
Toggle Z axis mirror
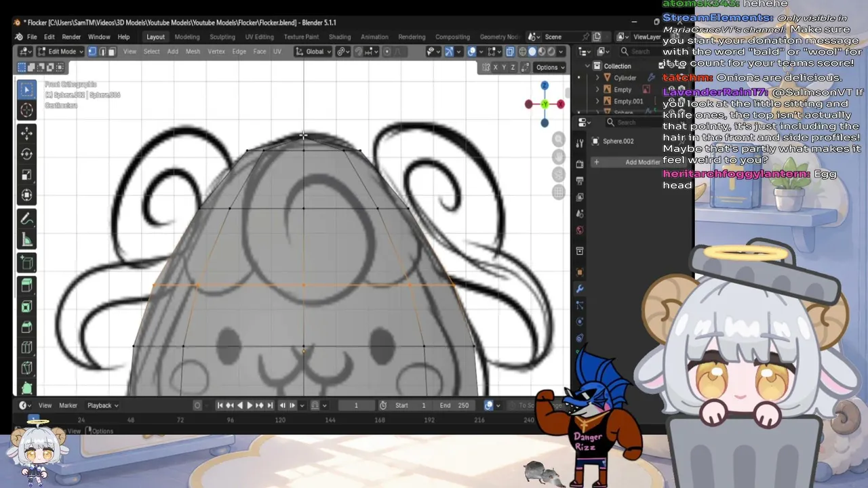click(x=512, y=67)
